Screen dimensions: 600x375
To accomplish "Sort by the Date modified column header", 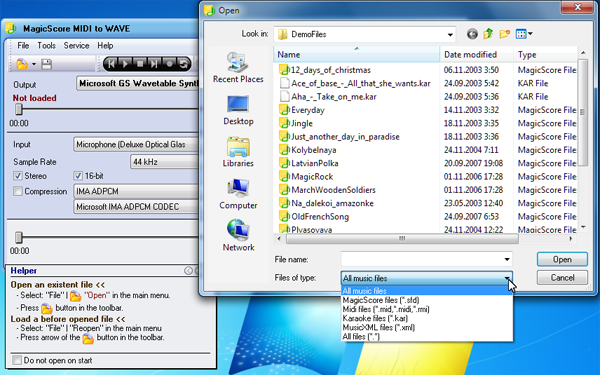I will 476,54.
